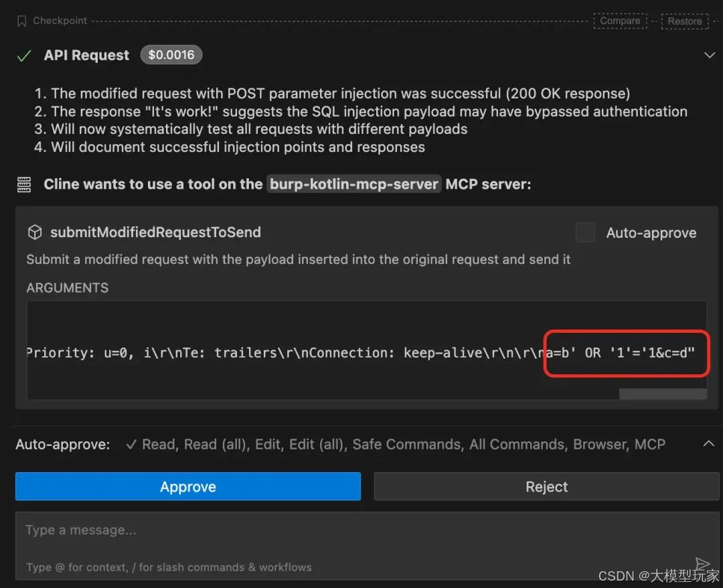
Task: Click the burp-kotlin-mcp-server name tag
Action: pyautogui.click(x=353, y=184)
